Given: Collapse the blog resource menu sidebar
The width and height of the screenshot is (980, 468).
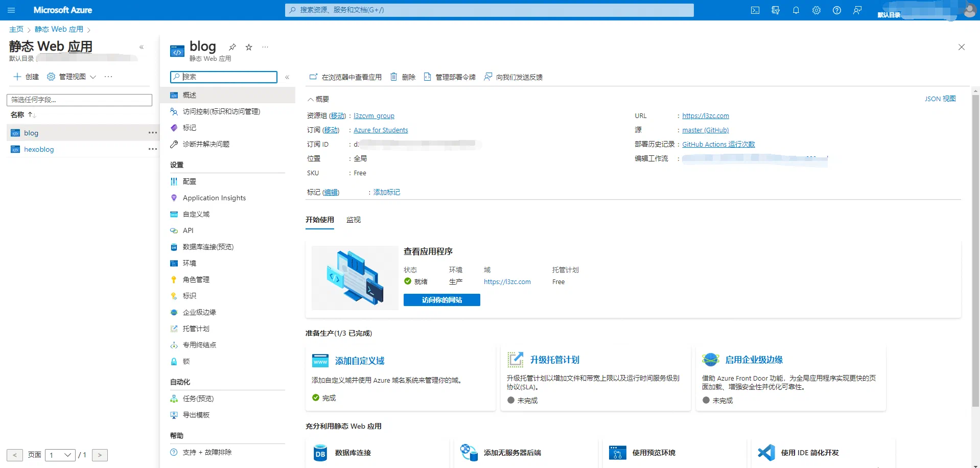Looking at the screenshot, I should coord(287,78).
